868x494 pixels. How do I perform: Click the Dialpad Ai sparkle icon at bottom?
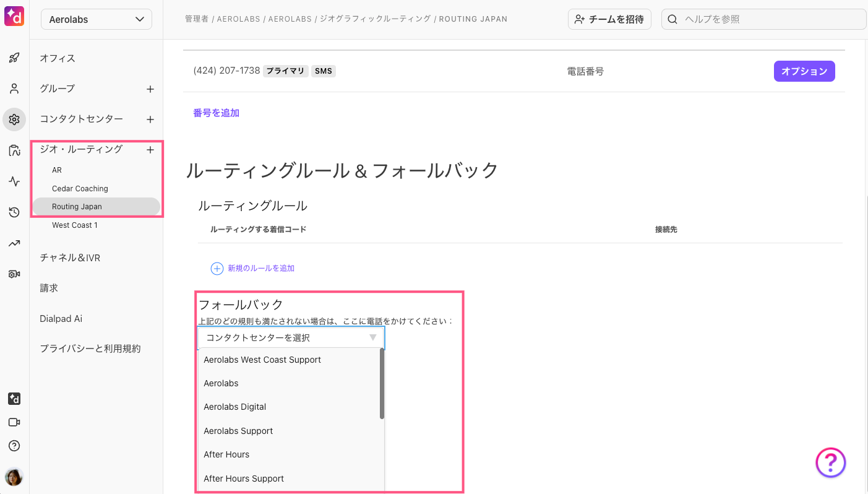coord(14,399)
